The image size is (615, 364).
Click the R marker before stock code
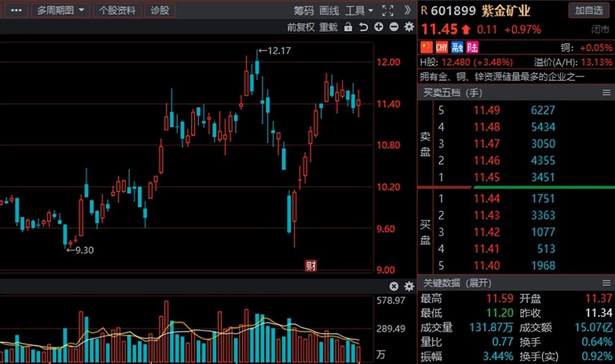(424, 11)
